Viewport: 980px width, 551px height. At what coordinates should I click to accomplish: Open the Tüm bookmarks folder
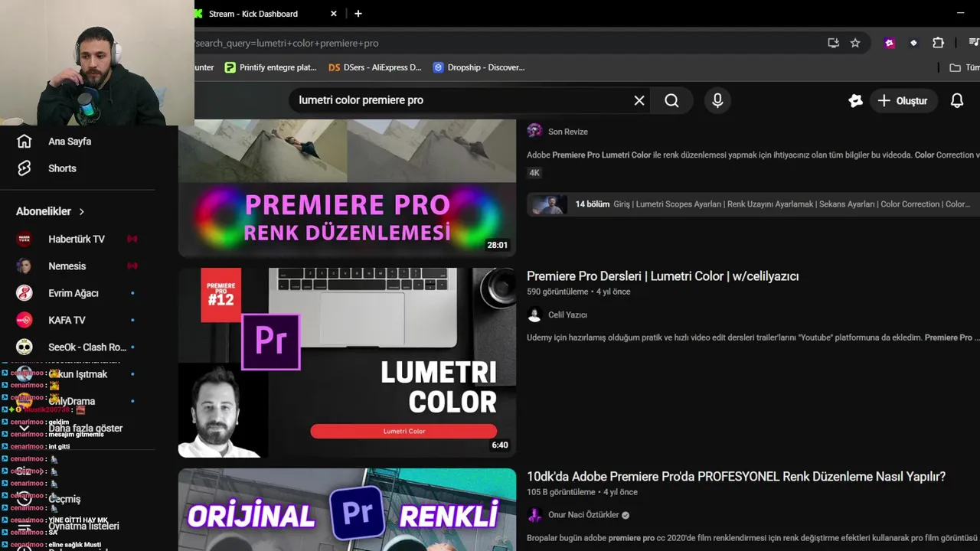coord(965,67)
